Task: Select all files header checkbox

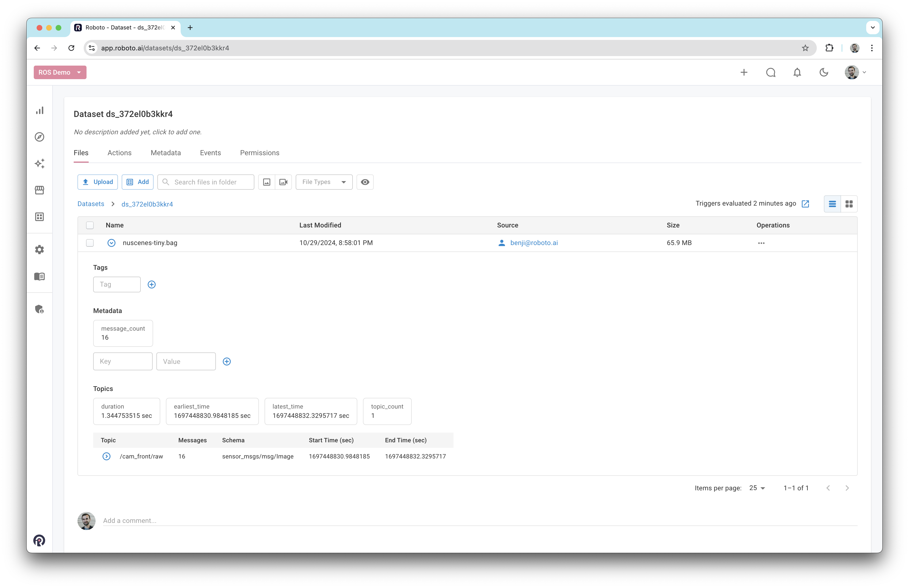Action: coord(90,225)
